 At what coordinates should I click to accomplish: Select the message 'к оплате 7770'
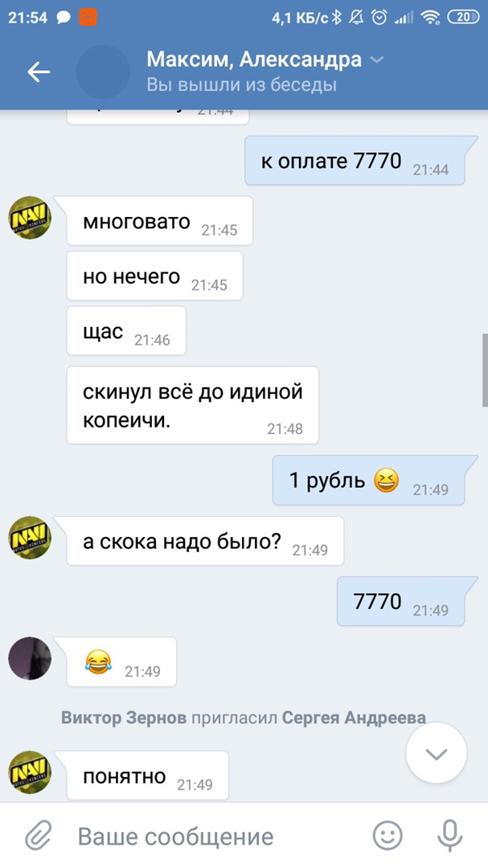(355, 161)
